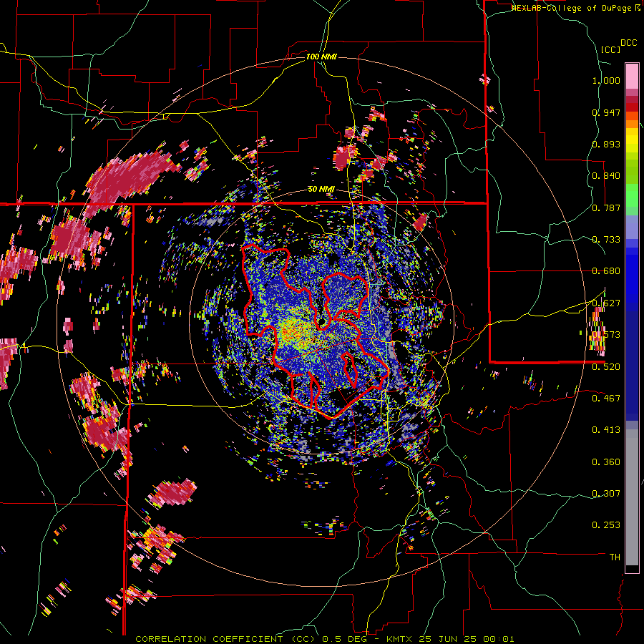Screen dimensions: 644x644
Task: Click the 0.413 colorbar value
Action: (x=606, y=429)
